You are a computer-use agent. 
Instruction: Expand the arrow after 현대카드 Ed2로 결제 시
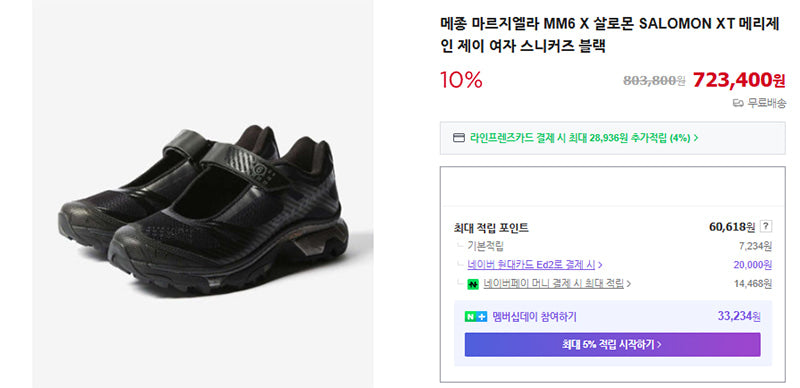(x=600, y=265)
